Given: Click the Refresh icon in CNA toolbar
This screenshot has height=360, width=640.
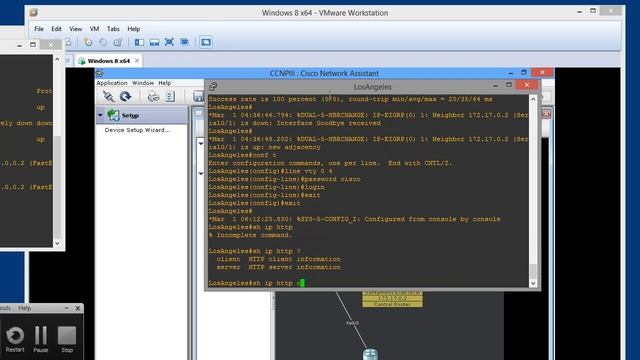Looking at the screenshot, I should pos(125,96).
